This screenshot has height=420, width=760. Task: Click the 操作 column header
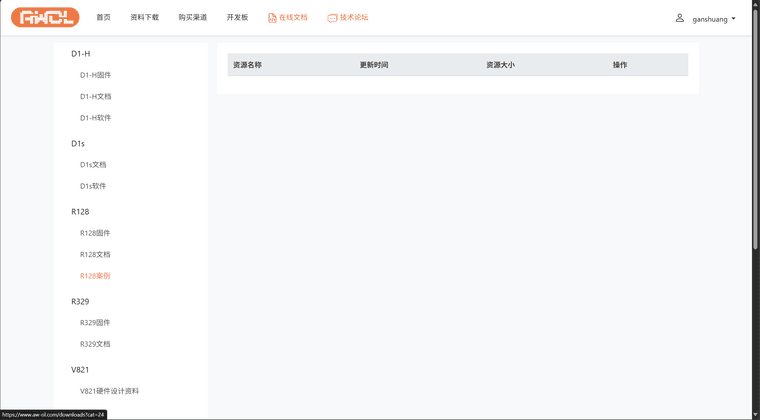coord(620,65)
